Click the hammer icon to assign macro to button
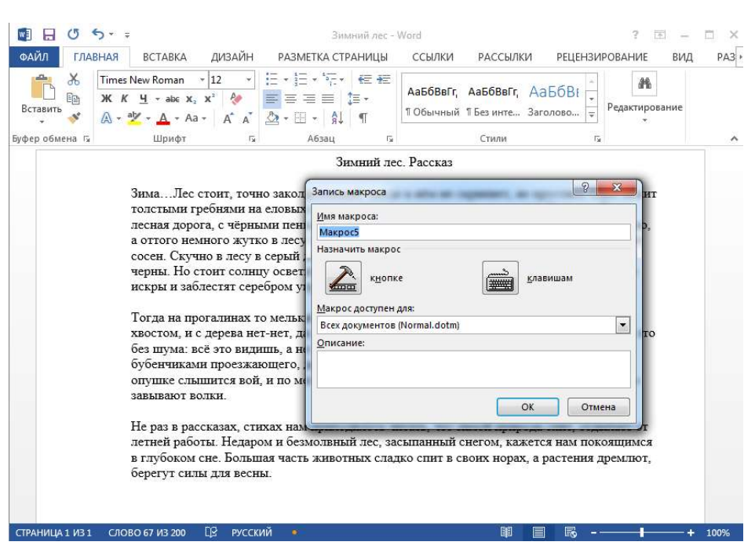755x560 pixels. (342, 278)
